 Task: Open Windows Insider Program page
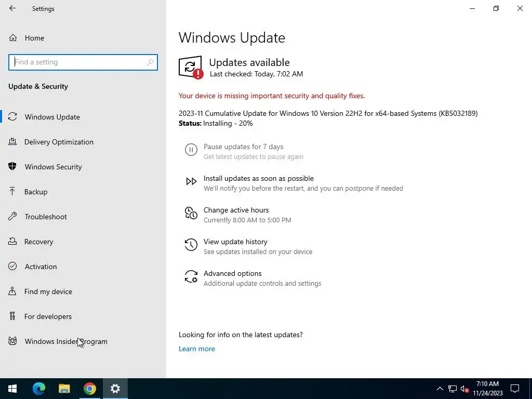click(x=66, y=341)
